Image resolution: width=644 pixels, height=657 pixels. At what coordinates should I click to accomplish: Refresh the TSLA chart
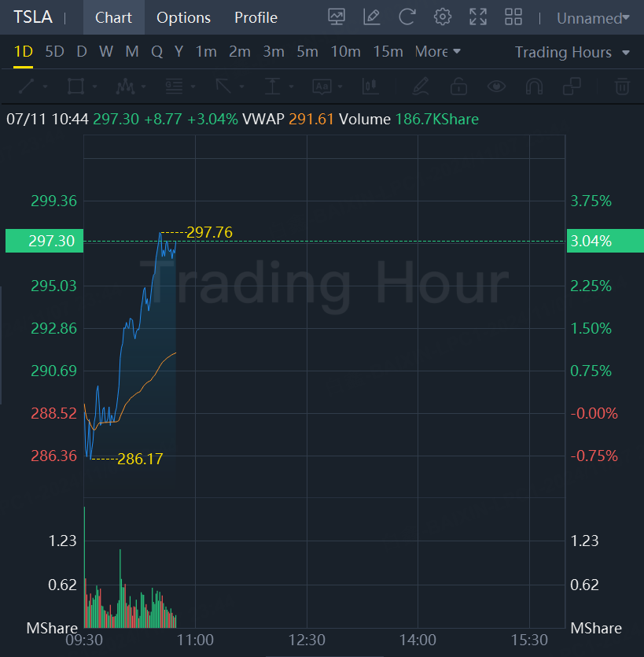[407, 17]
